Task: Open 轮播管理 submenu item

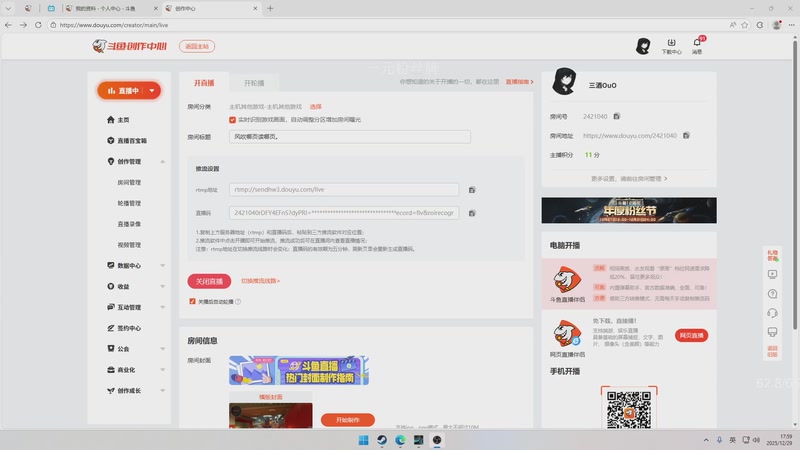Action: pyautogui.click(x=129, y=203)
